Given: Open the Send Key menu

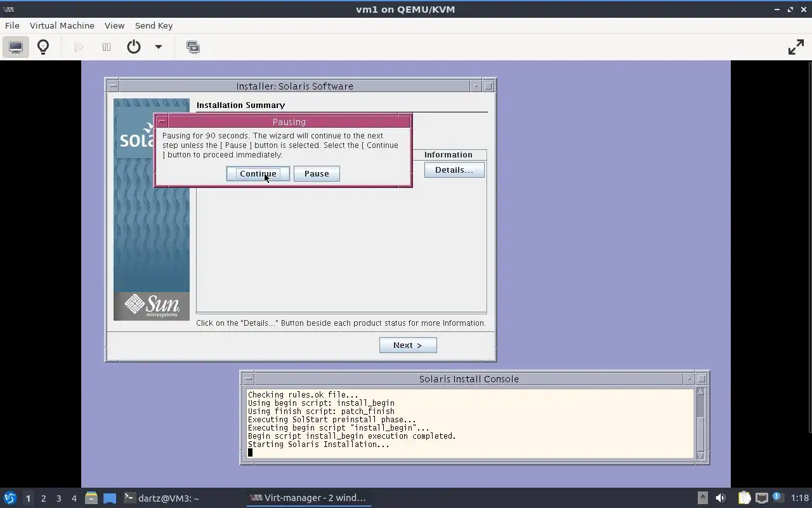Looking at the screenshot, I should (x=154, y=25).
